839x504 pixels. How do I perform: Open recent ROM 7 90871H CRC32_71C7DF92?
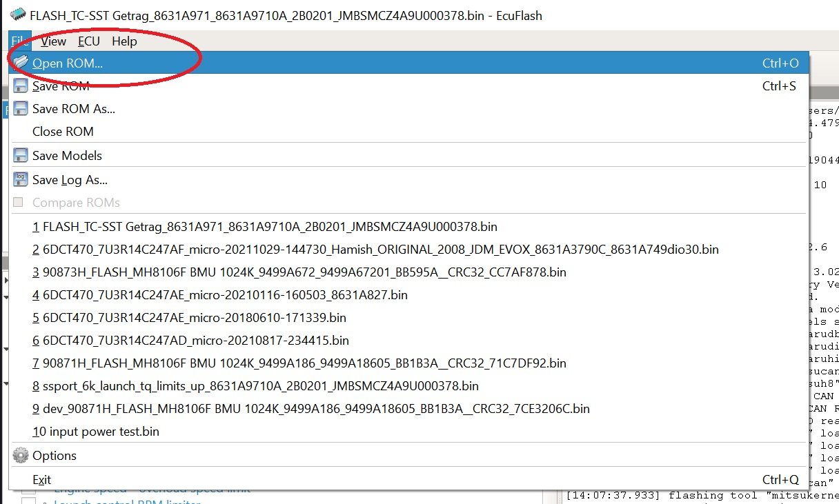point(408,363)
